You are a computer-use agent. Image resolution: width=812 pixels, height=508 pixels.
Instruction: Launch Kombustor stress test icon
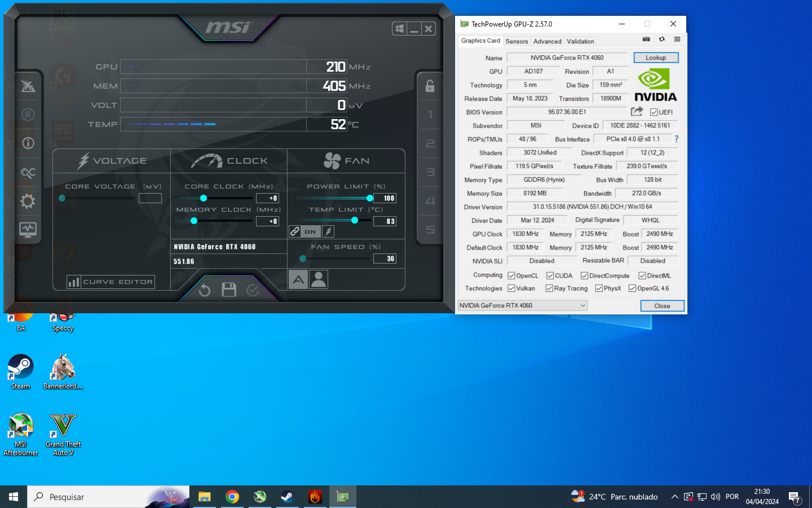(28, 115)
